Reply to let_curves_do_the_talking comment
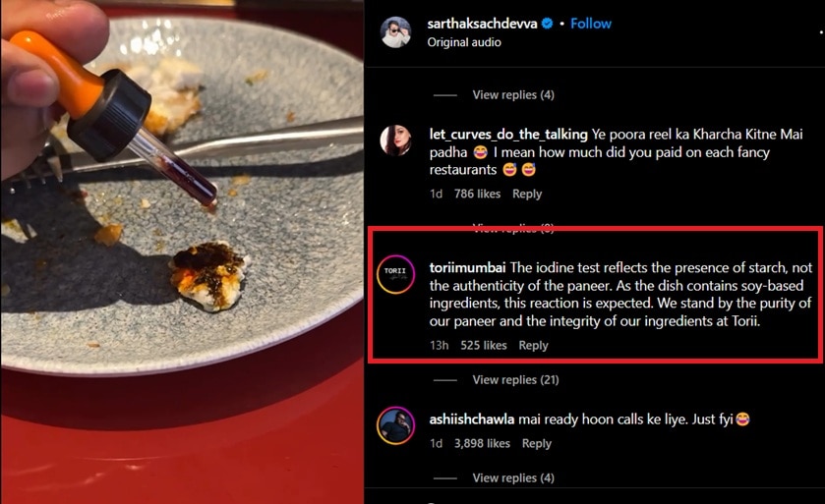 click(x=527, y=195)
